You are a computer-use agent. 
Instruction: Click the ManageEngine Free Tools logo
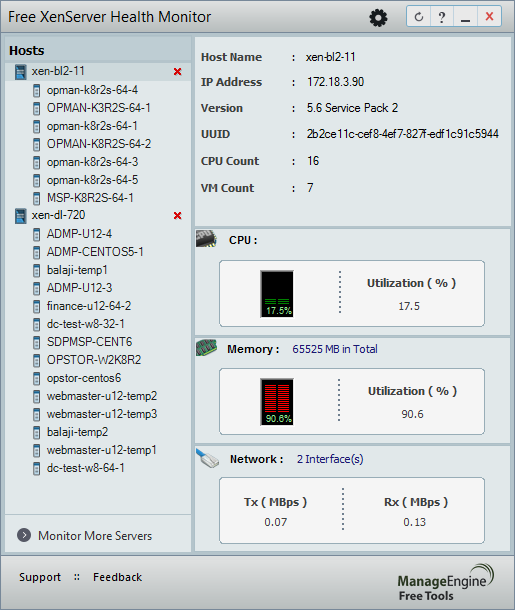point(445,583)
